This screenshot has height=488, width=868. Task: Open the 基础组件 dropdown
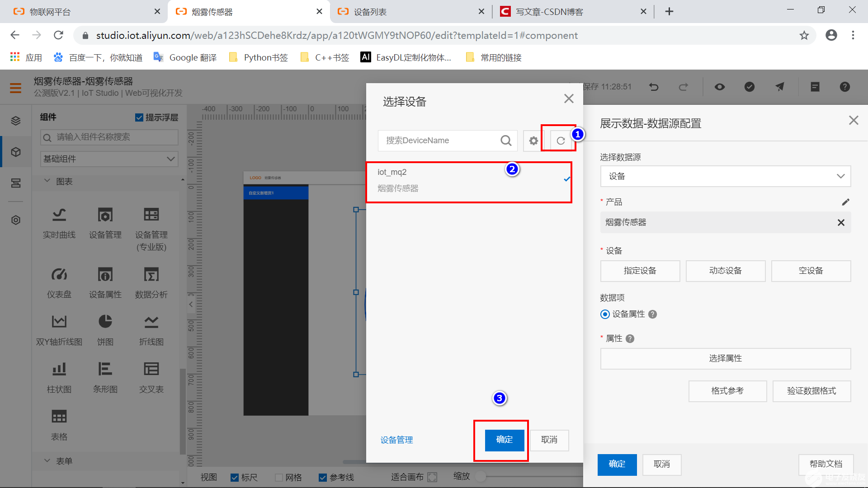click(x=109, y=159)
